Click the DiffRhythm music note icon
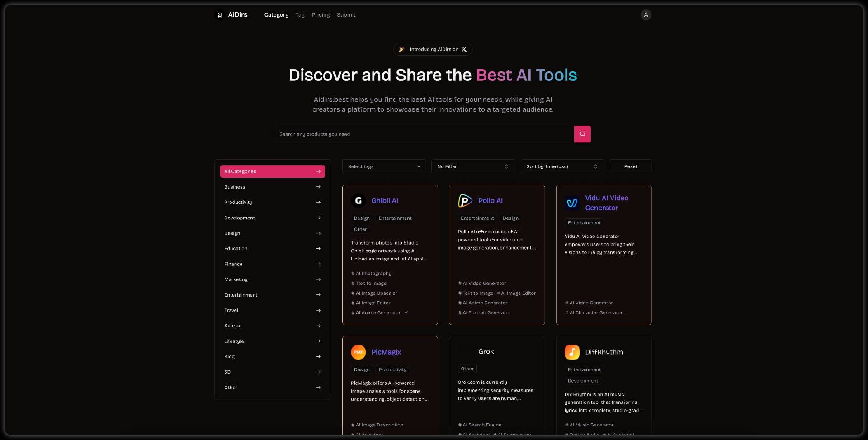 (572, 352)
